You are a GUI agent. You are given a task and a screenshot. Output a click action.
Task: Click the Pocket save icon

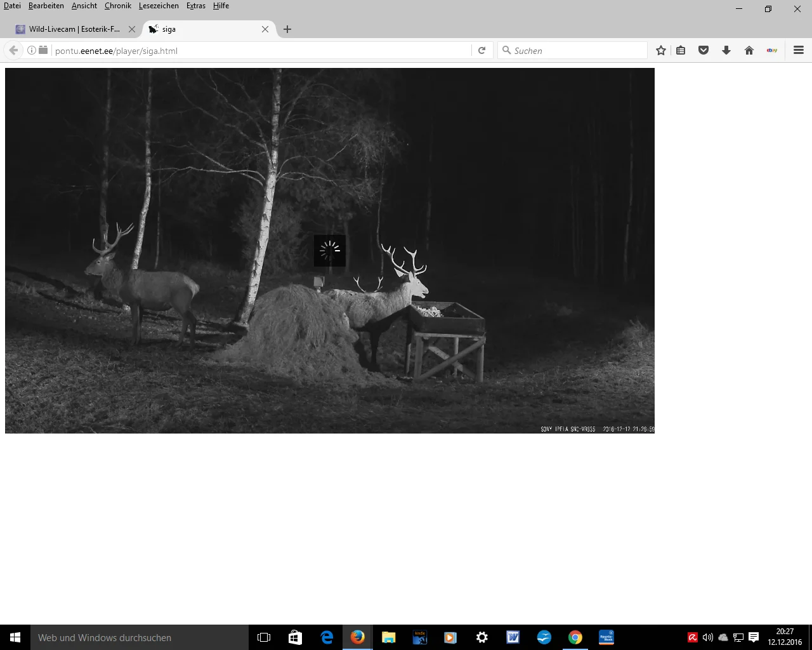704,51
